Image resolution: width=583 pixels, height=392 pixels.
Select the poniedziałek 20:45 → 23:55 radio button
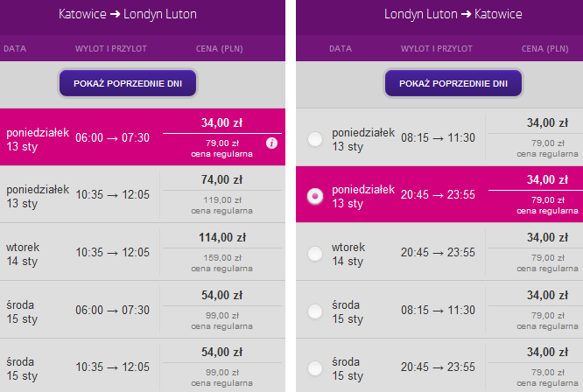[x=314, y=196]
